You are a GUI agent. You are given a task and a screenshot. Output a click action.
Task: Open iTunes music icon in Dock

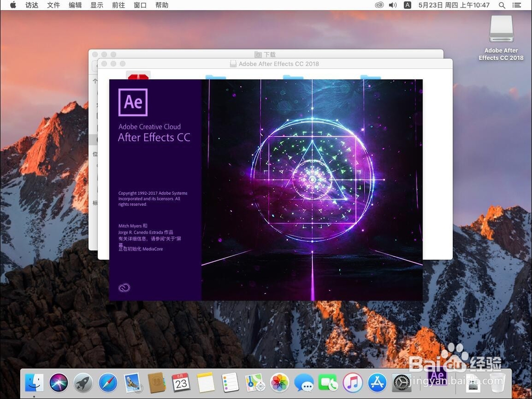click(353, 383)
